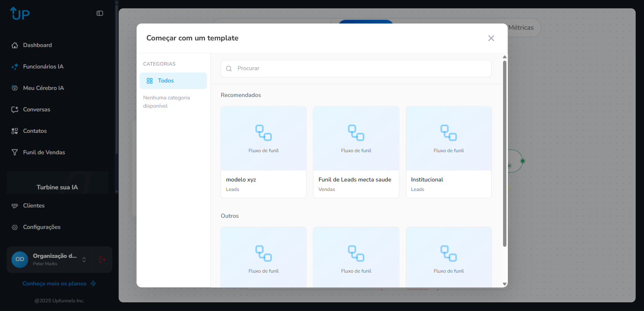Image resolution: width=644 pixels, height=311 pixels.
Task: Open the Funil de Vendas funnel icon
Action: tap(15, 153)
